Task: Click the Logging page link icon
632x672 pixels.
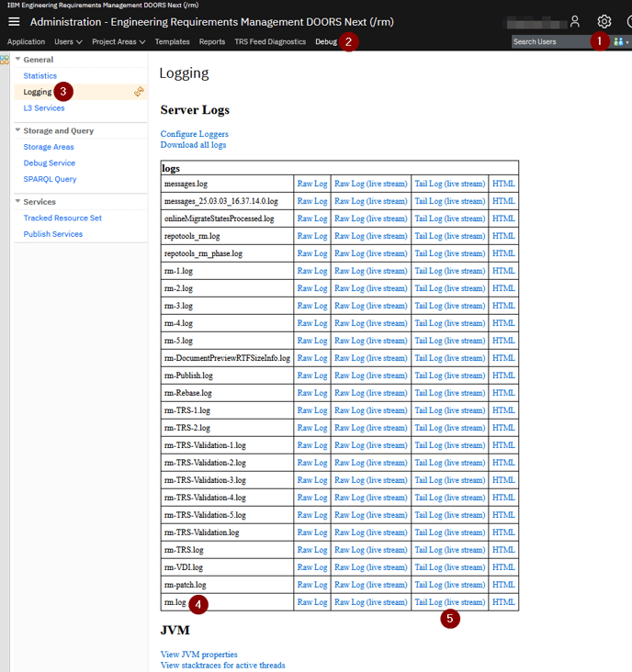Action: (x=139, y=92)
